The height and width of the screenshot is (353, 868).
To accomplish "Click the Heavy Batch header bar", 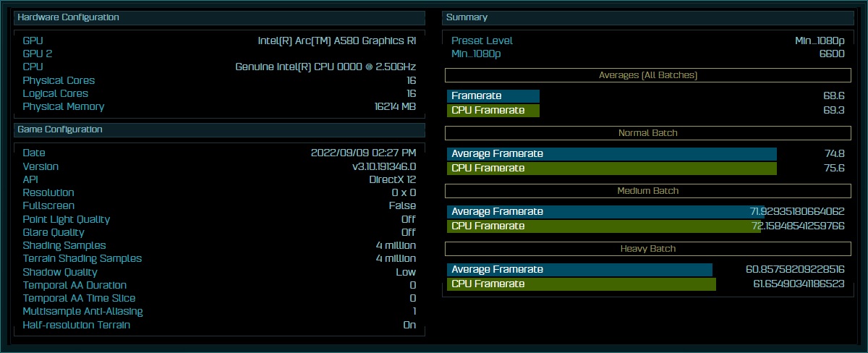I will (648, 249).
